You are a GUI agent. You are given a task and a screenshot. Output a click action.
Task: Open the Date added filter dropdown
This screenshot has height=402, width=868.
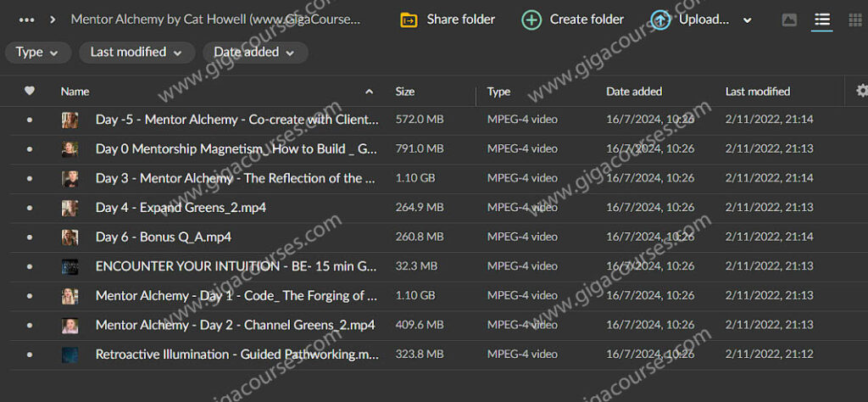254,53
